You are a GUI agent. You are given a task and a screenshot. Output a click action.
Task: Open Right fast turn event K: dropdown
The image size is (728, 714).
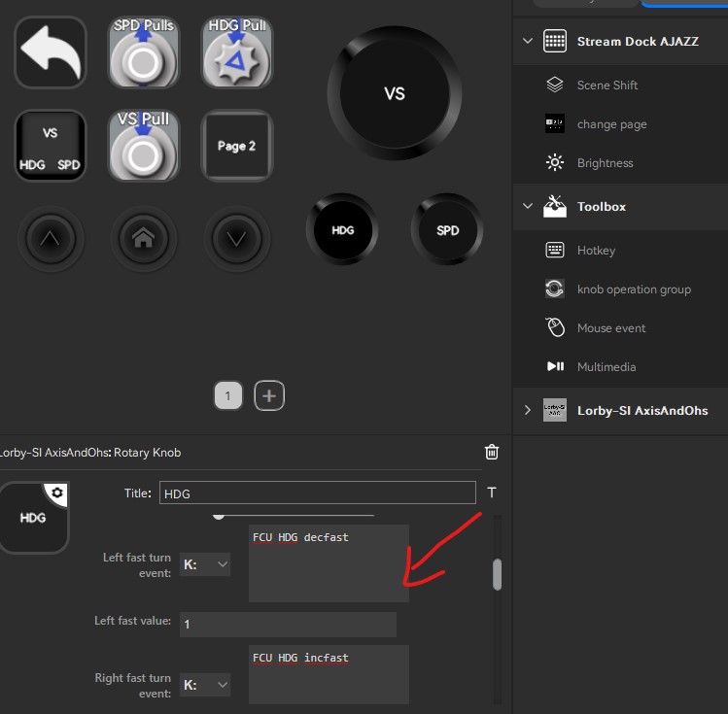coord(205,685)
